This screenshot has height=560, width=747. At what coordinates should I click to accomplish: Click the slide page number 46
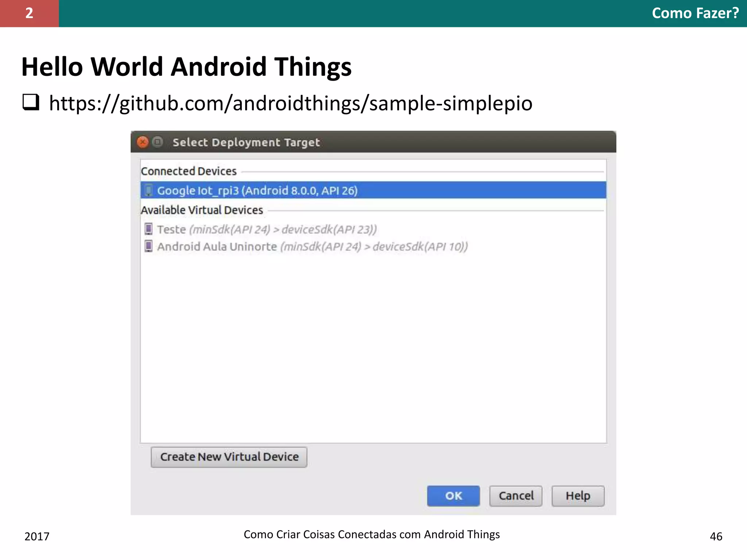pos(716,536)
